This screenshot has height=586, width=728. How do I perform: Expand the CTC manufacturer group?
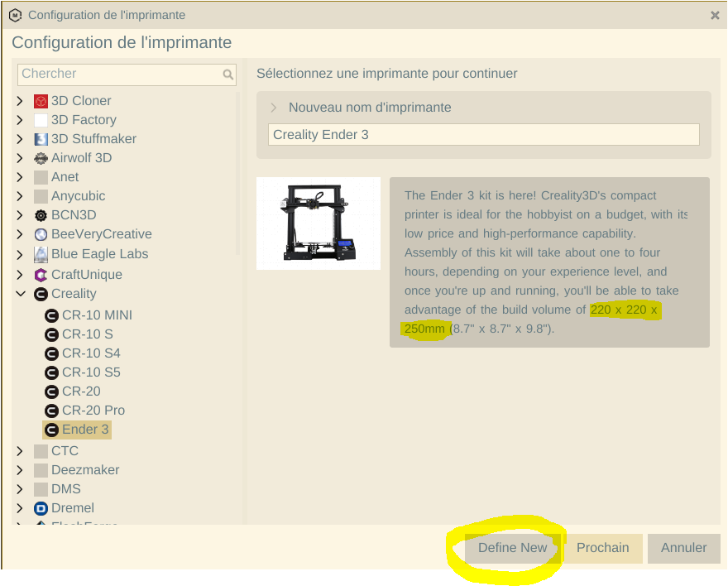click(20, 451)
